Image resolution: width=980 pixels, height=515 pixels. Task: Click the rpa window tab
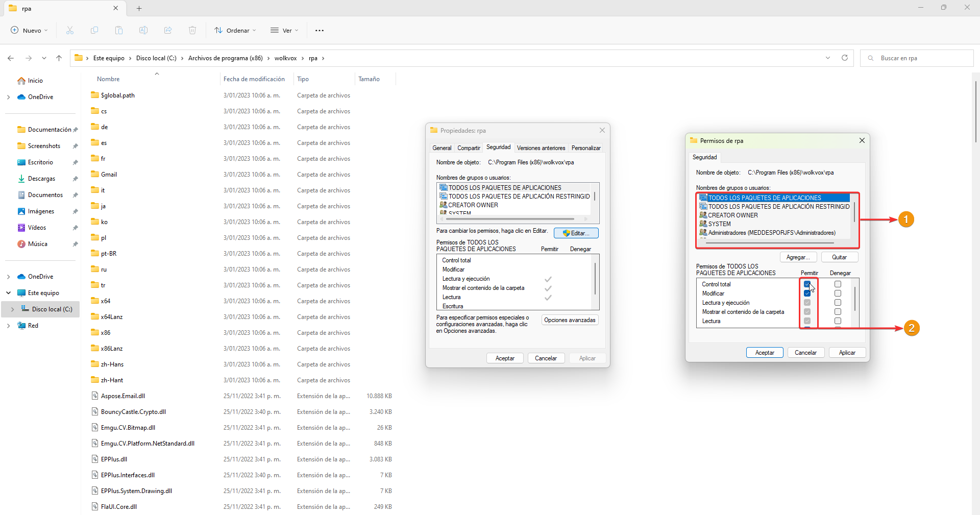[64, 8]
